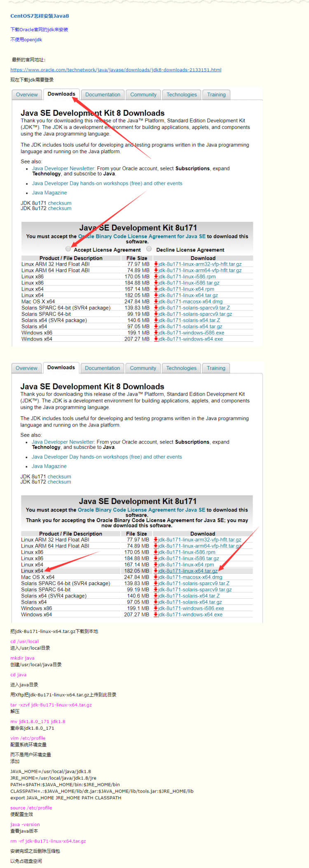This screenshot has height=868, width=309.
Task: Click download icon beside jdk-8u171-macosx-x64.dmg in first Oracle screenshot
Action: pyautogui.click(x=156, y=301)
